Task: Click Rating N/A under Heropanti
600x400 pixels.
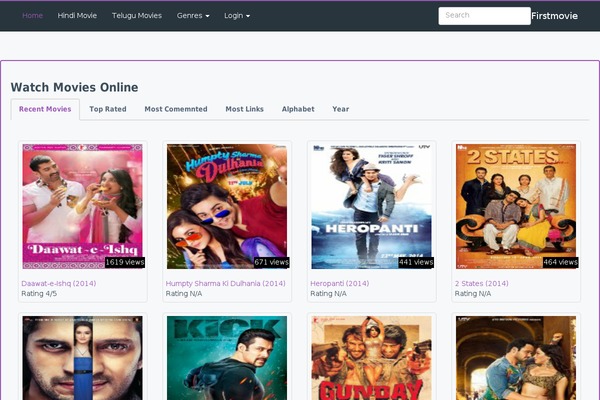Action: point(328,294)
